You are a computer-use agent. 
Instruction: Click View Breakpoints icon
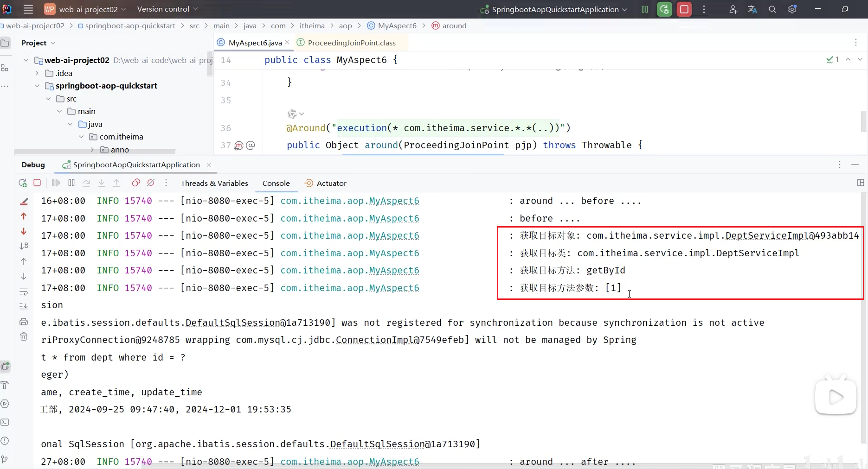coord(136,183)
